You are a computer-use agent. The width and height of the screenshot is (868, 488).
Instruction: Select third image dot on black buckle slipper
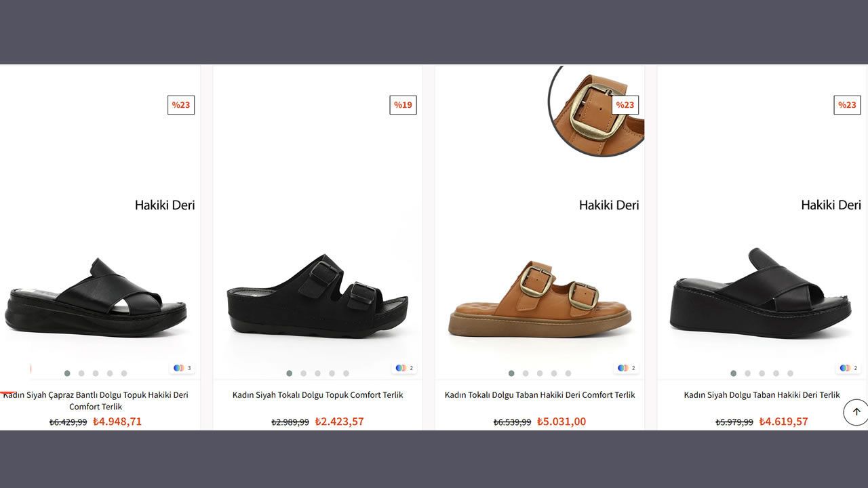(x=317, y=373)
